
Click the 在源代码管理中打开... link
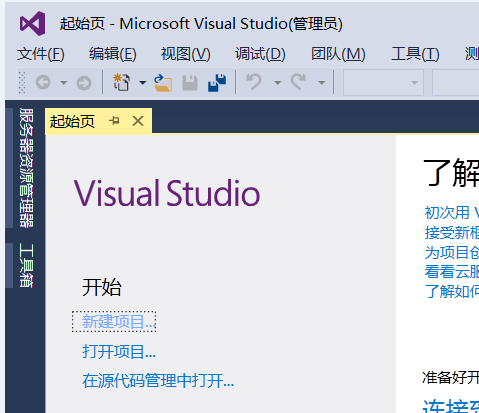158,380
